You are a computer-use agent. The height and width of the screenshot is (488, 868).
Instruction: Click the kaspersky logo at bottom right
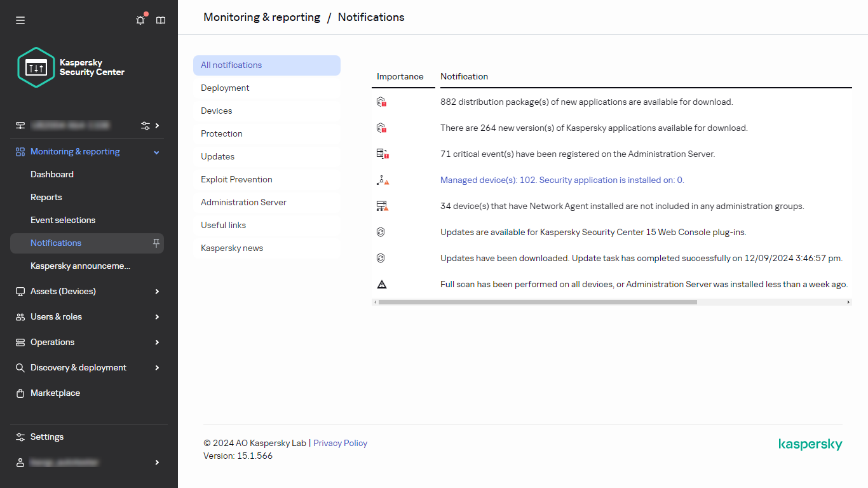(810, 444)
